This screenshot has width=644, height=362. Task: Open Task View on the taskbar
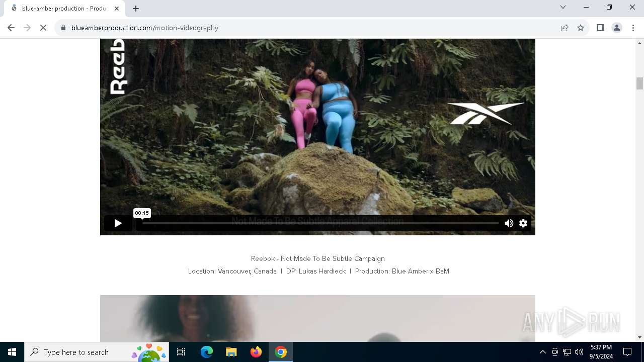(181, 352)
